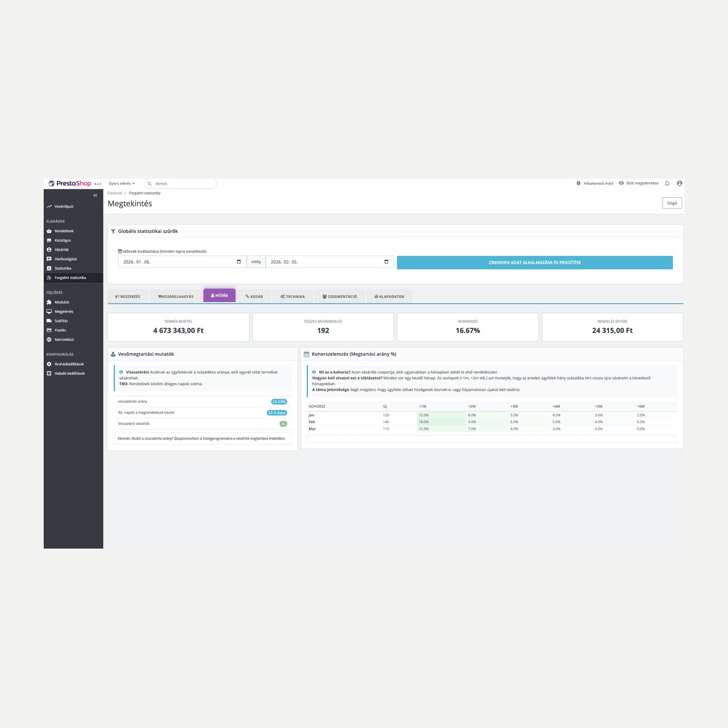Click the 32.4 days badge

pos(277,413)
